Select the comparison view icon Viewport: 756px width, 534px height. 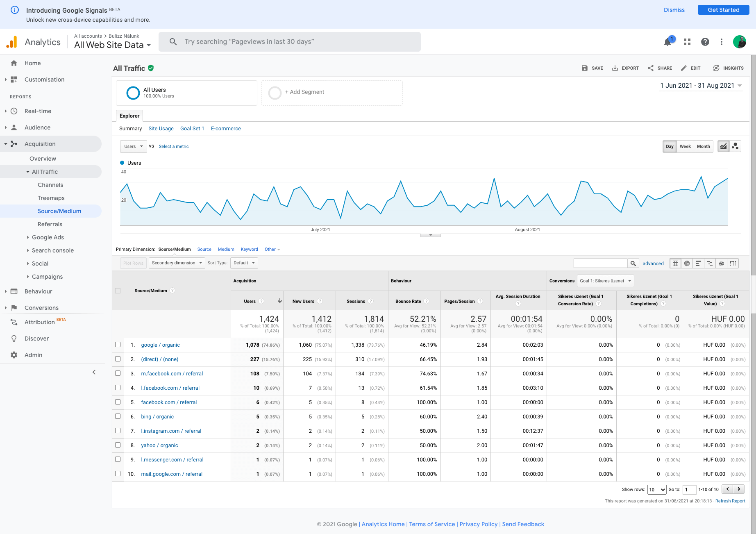(x=710, y=264)
